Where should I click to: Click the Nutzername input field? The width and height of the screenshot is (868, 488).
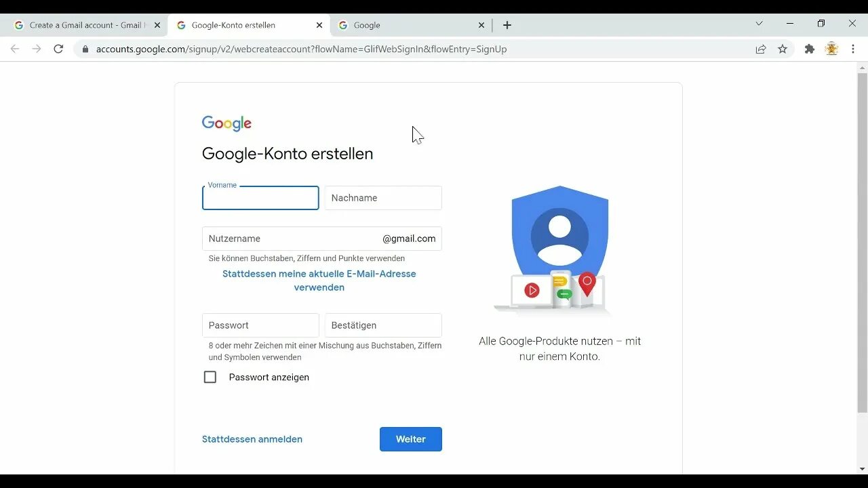[322, 239]
